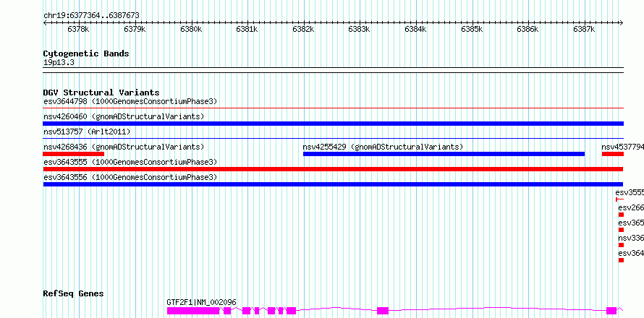Select the DGV Structural Variants track title
The width and height of the screenshot is (644, 318).
tap(101, 93)
